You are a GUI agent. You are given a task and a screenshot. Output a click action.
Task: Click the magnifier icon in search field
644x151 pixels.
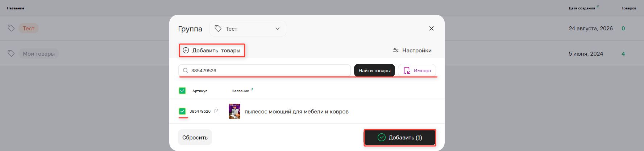coord(186,70)
